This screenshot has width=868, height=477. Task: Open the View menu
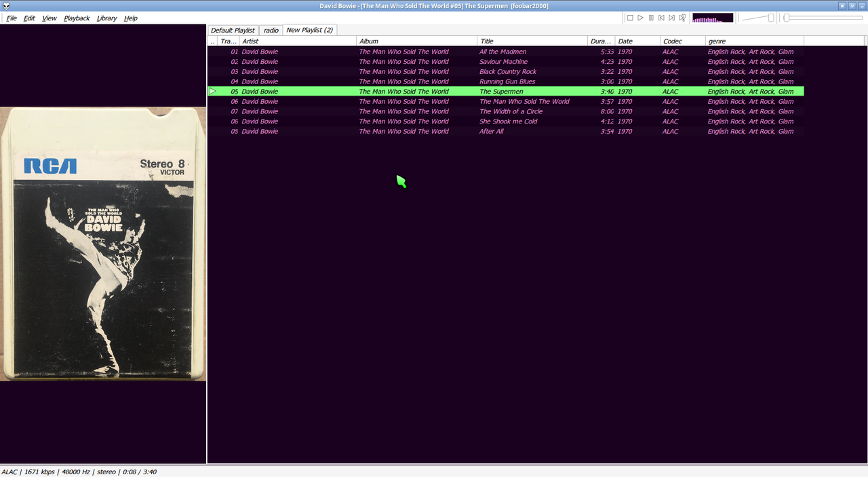(50, 18)
